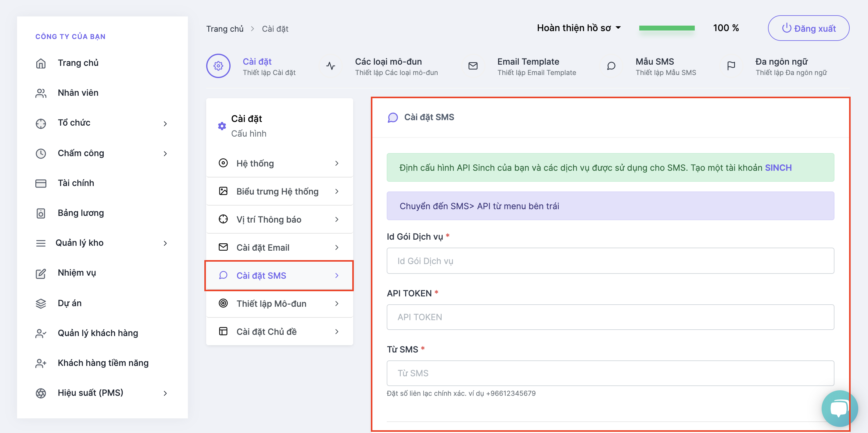Click the activity pulse icon for Các loại mô-đun
The width and height of the screenshot is (868, 433).
(x=331, y=66)
